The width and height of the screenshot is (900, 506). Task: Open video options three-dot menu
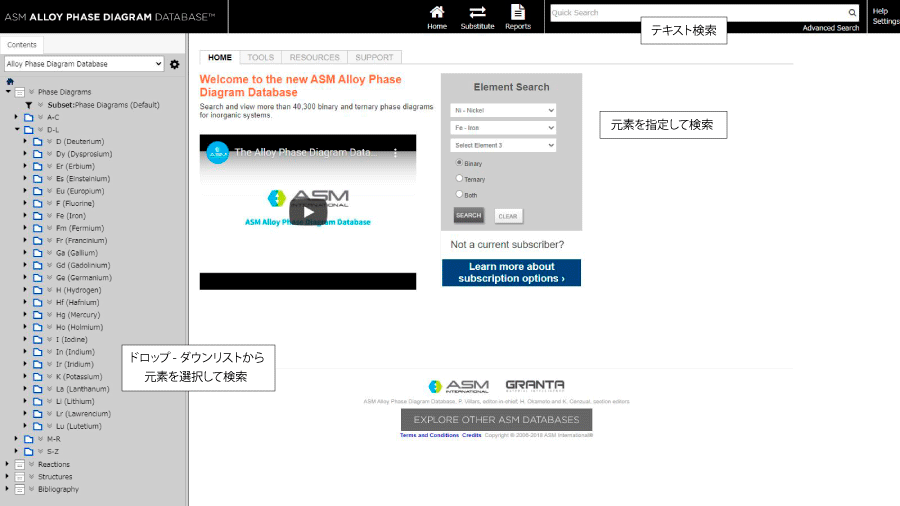click(x=395, y=153)
